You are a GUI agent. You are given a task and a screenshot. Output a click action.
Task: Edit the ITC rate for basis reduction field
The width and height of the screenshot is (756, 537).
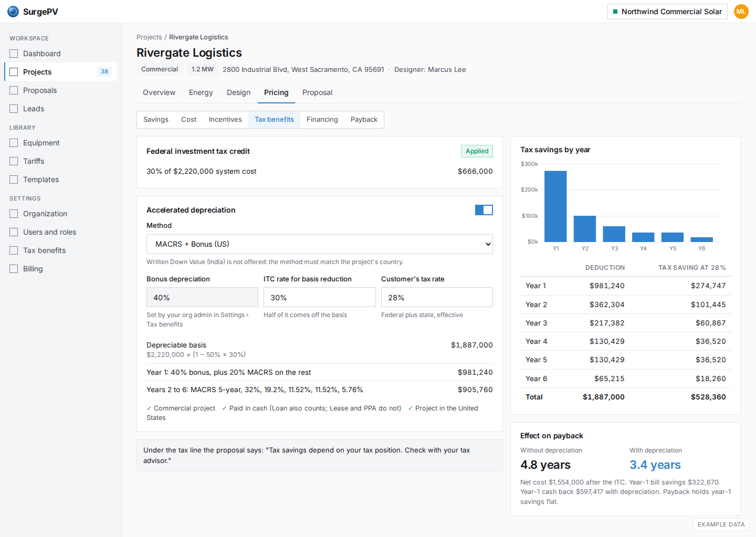pyautogui.click(x=319, y=297)
